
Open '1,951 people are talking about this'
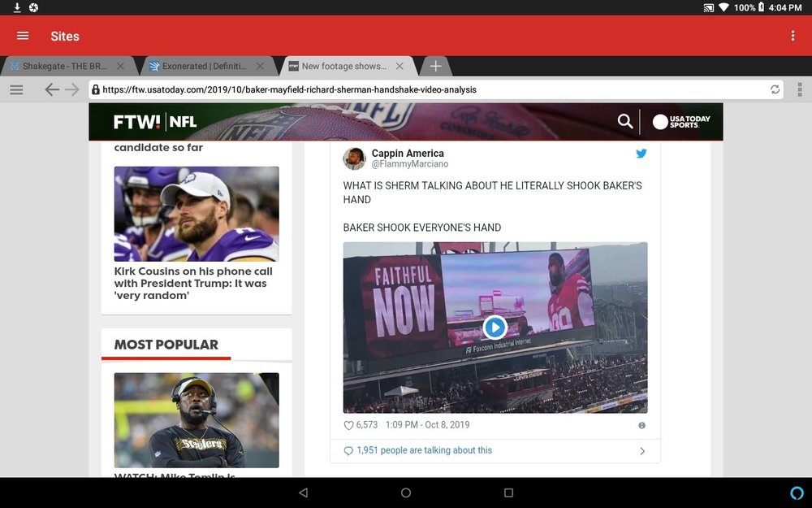click(424, 450)
